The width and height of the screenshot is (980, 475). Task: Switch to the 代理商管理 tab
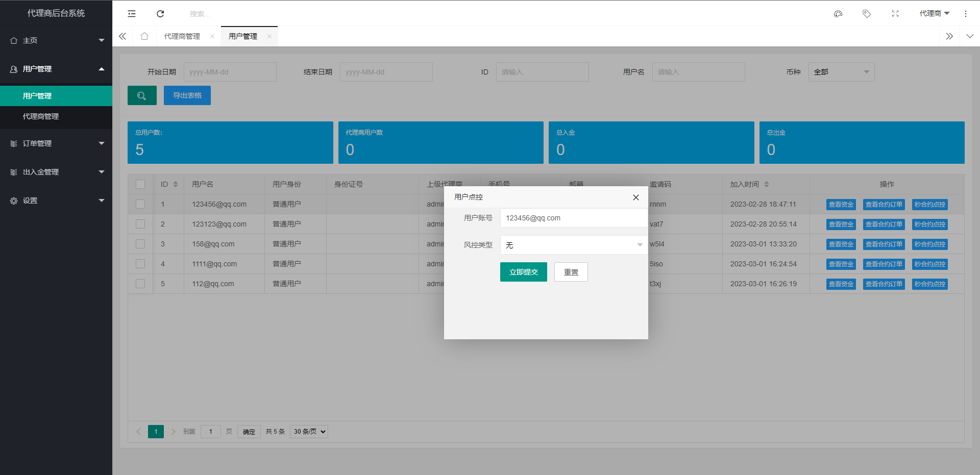(x=182, y=36)
